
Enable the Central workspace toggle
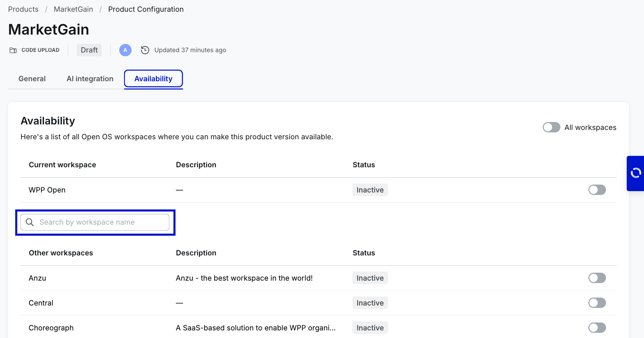pyautogui.click(x=597, y=303)
